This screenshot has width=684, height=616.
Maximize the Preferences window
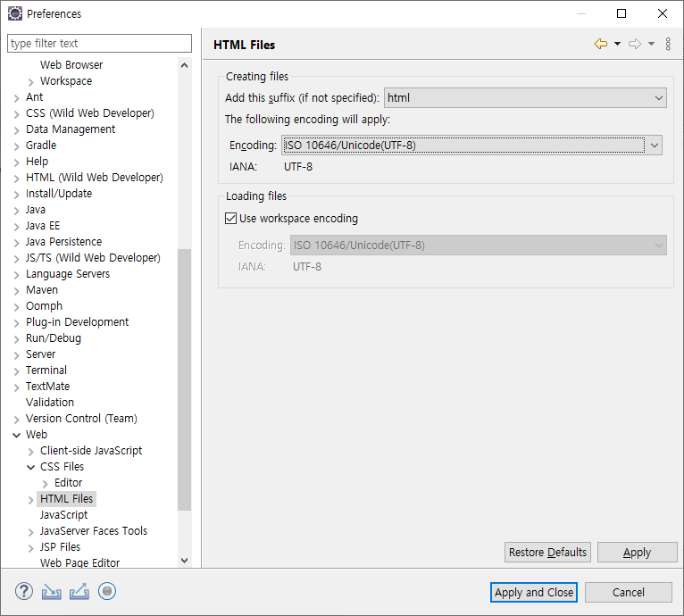tap(621, 13)
